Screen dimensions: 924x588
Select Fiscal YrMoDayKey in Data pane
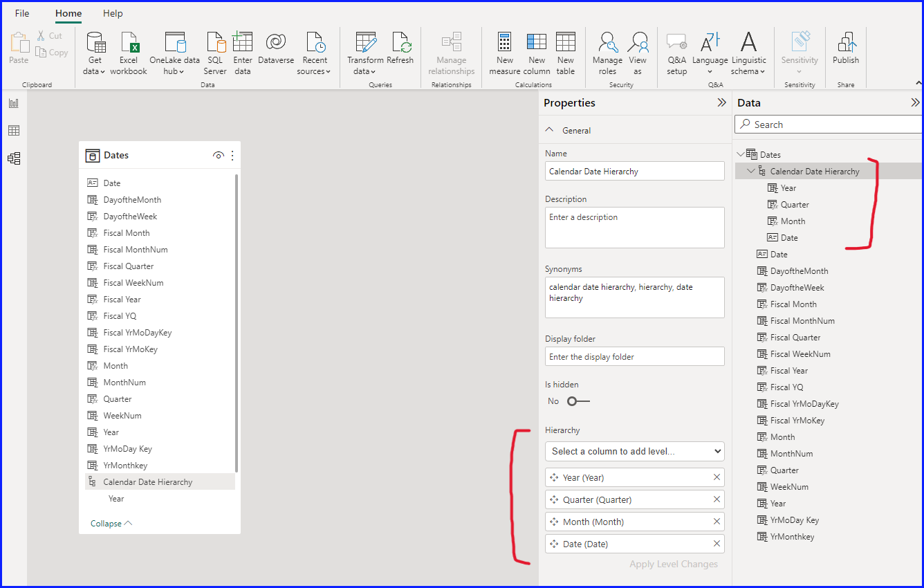point(804,404)
